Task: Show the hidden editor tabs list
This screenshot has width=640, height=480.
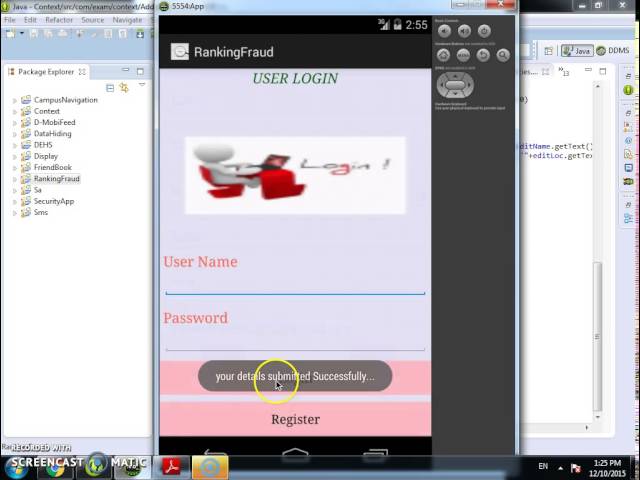Action: click(x=563, y=71)
